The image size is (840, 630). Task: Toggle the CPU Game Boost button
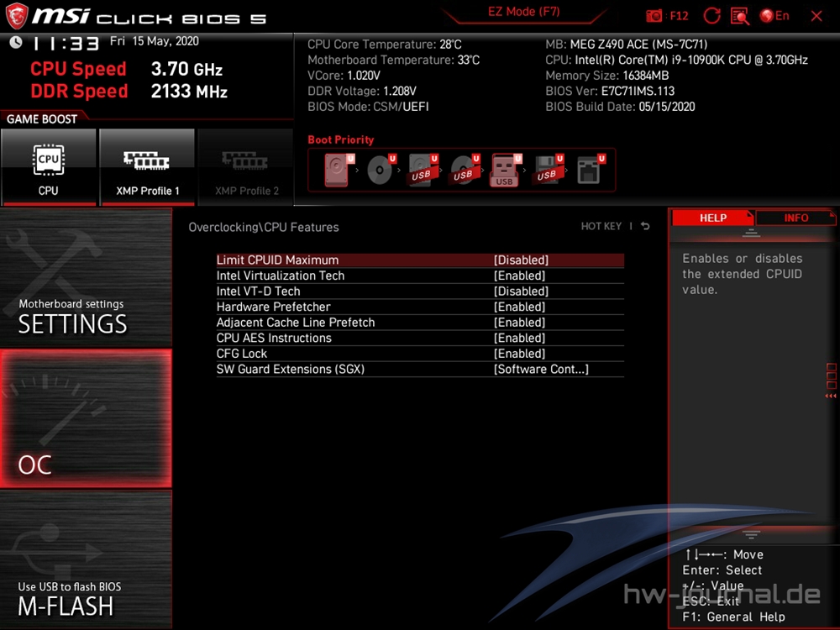click(x=48, y=167)
